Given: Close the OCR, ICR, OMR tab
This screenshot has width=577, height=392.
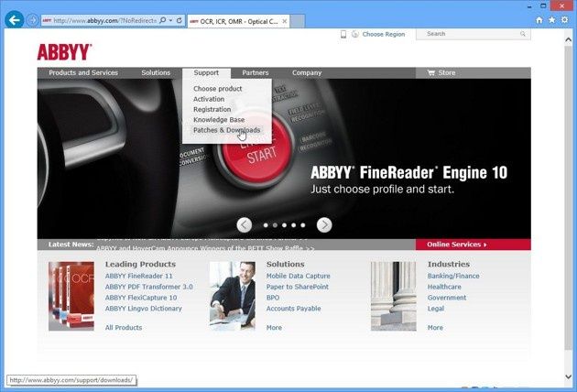Looking at the screenshot, I should [x=285, y=21].
